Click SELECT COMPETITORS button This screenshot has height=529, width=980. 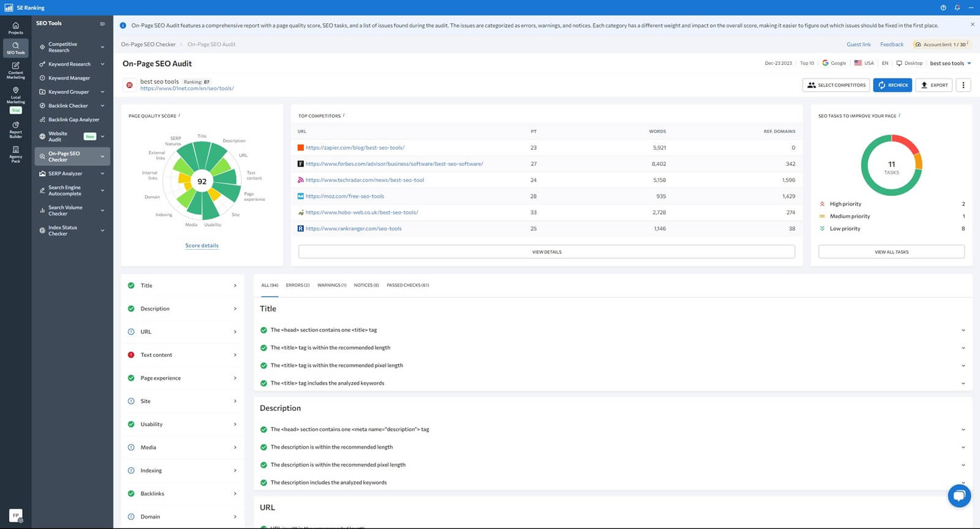[837, 85]
